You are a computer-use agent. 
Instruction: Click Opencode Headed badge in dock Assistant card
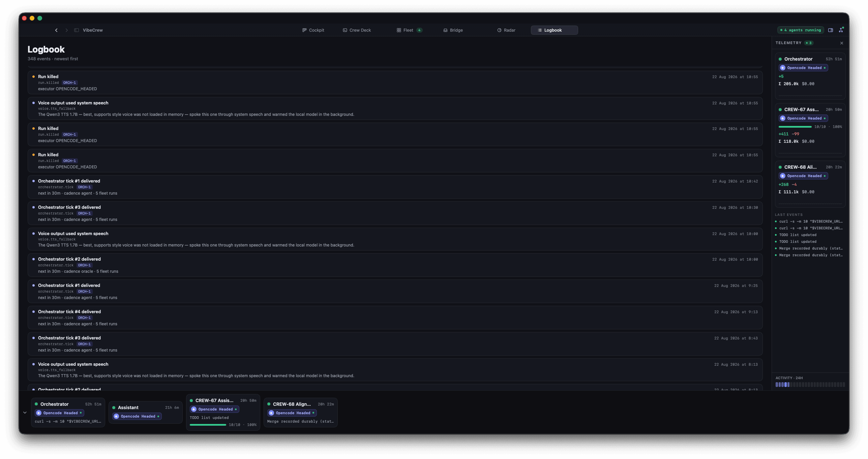click(x=137, y=416)
